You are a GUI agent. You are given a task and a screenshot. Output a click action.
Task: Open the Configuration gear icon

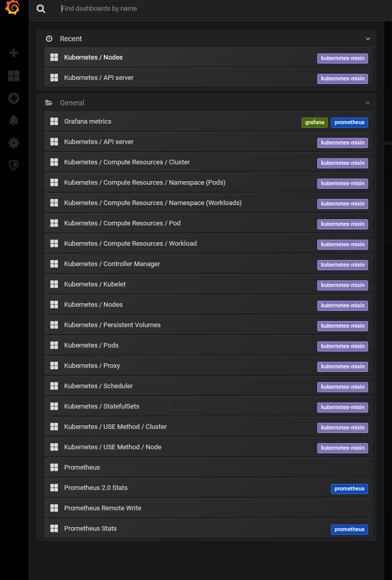click(14, 143)
